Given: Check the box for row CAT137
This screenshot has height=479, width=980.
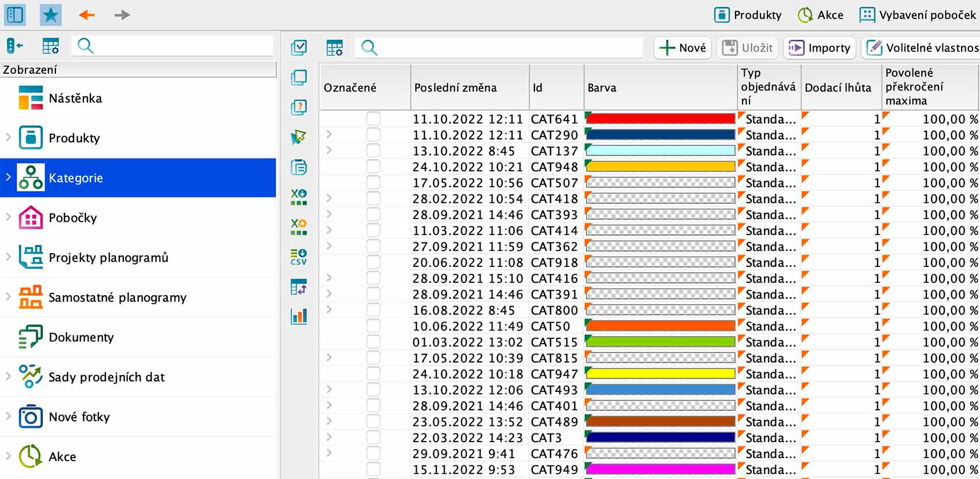Looking at the screenshot, I should pyautogui.click(x=374, y=150).
